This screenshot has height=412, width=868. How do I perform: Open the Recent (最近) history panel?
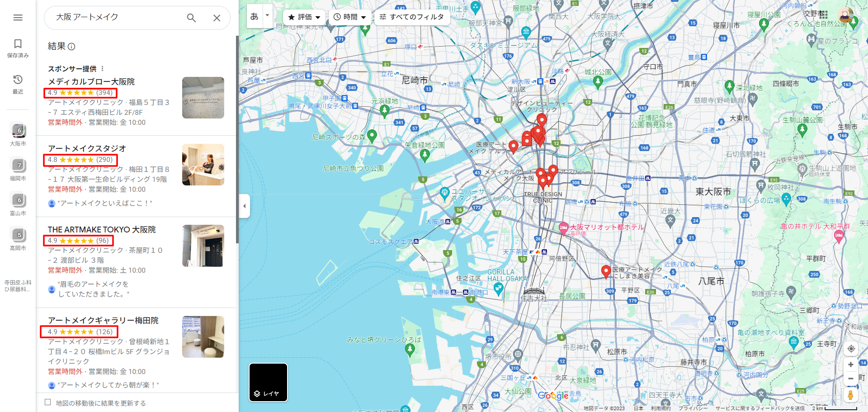pos(18,84)
